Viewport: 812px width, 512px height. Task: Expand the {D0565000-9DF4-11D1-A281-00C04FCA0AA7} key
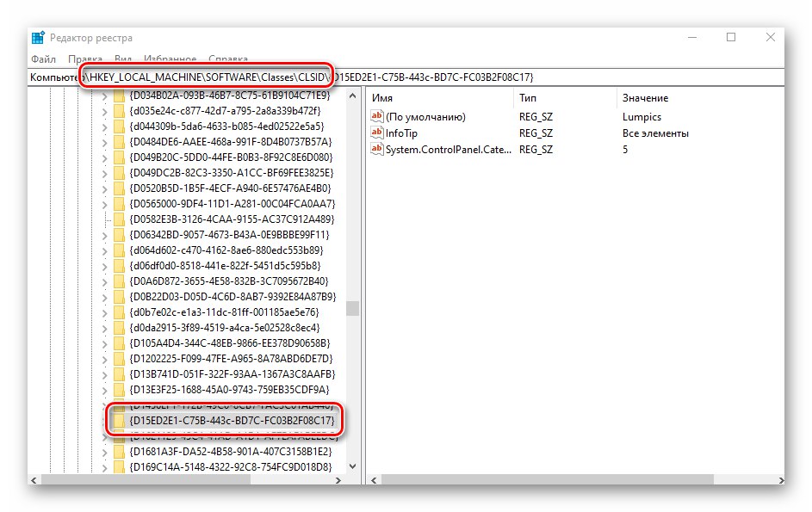104,205
